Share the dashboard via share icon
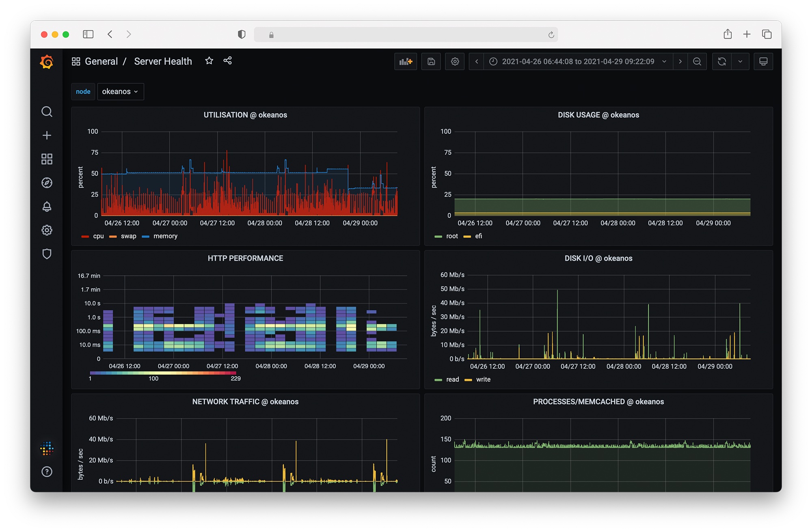 (x=227, y=61)
